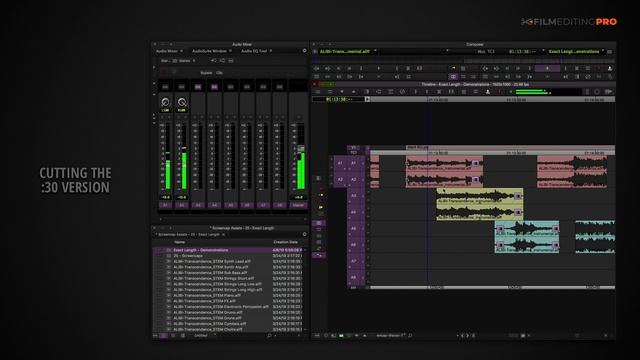
Task: Click the Timeline timecode field
Action: click(x=338, y=99)
